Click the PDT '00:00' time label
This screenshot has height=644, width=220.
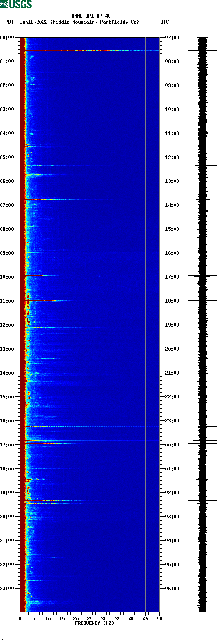(7, 38)
